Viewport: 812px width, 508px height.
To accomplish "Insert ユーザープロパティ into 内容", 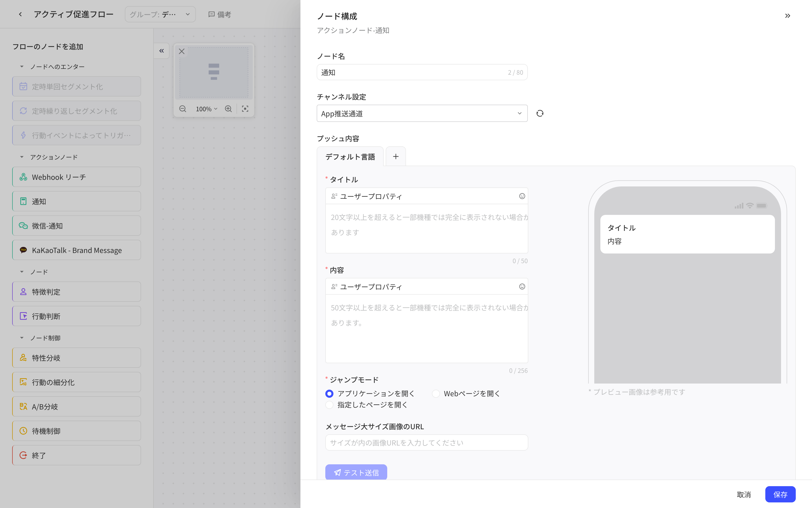I will coord(366,287).
